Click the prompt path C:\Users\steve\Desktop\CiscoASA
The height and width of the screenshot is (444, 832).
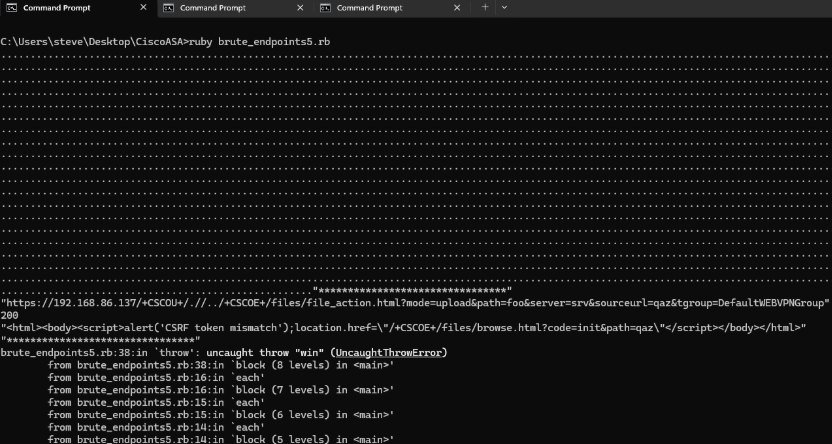(92, 42)
